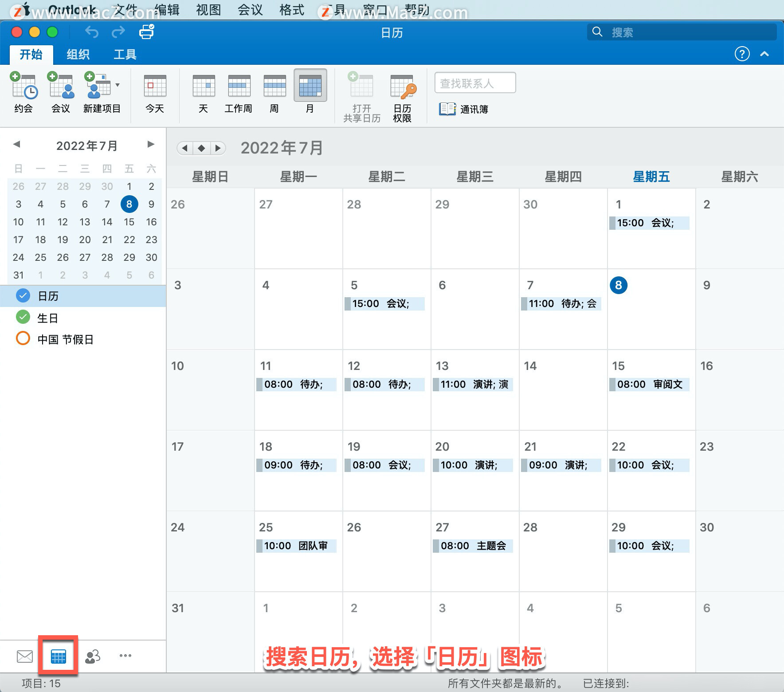Open the 编辑 menu
The width and height of the screenshot is (784, 692).
pyautogui.click(x=167, y=10)
